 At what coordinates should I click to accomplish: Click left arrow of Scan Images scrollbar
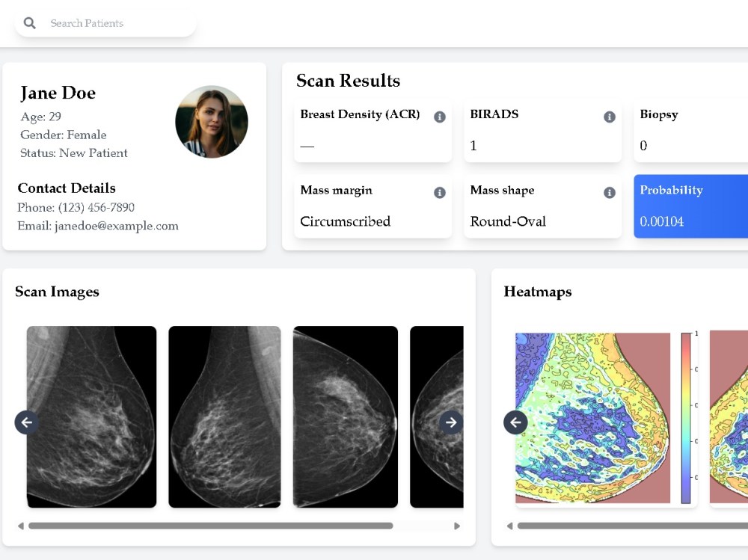(20, 526)
